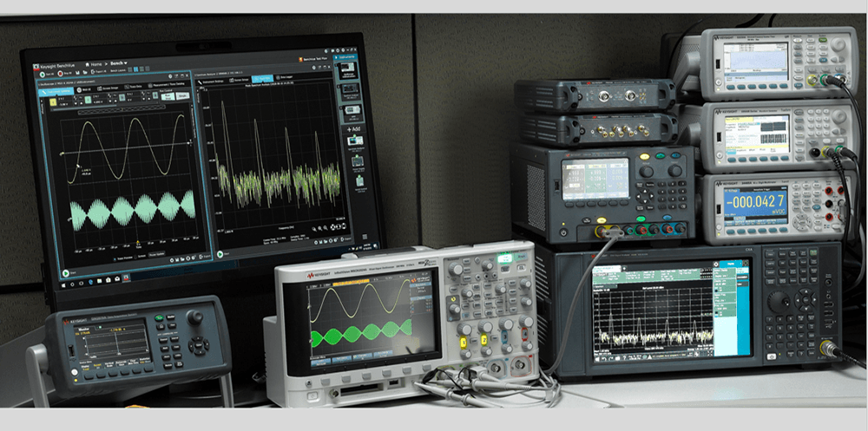Screen dimensions: 868x431
Task: Toggle the green channel 2 button
Action: (88, 100)
